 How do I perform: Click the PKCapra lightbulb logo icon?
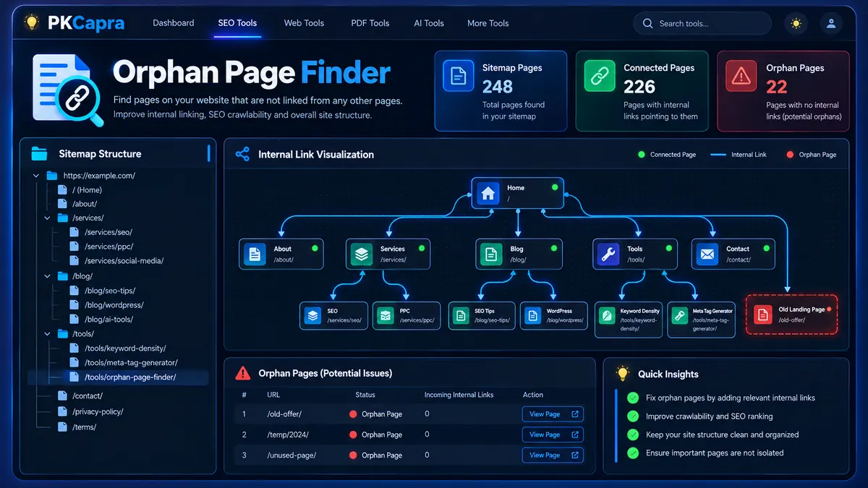[x=31, y=22]
